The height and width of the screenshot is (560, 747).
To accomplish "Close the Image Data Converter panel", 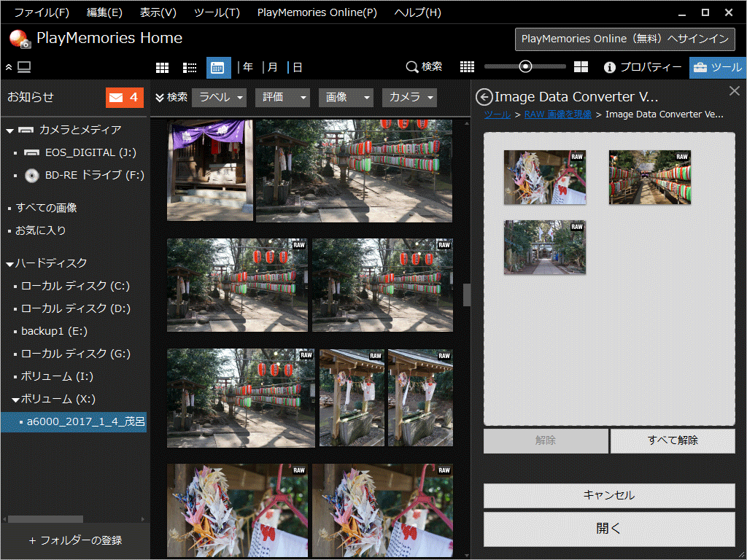I will pos(734,90).
